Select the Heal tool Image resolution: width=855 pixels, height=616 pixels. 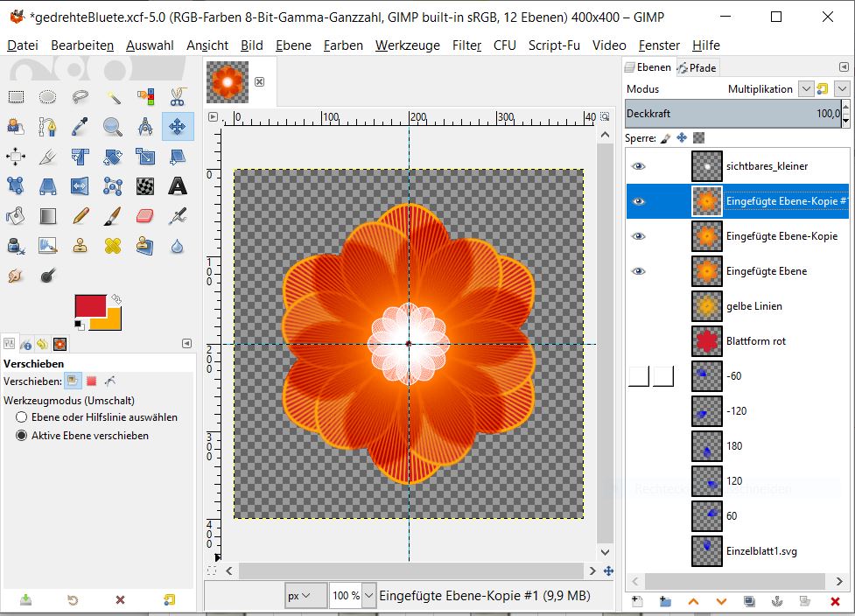pos(113,246)
